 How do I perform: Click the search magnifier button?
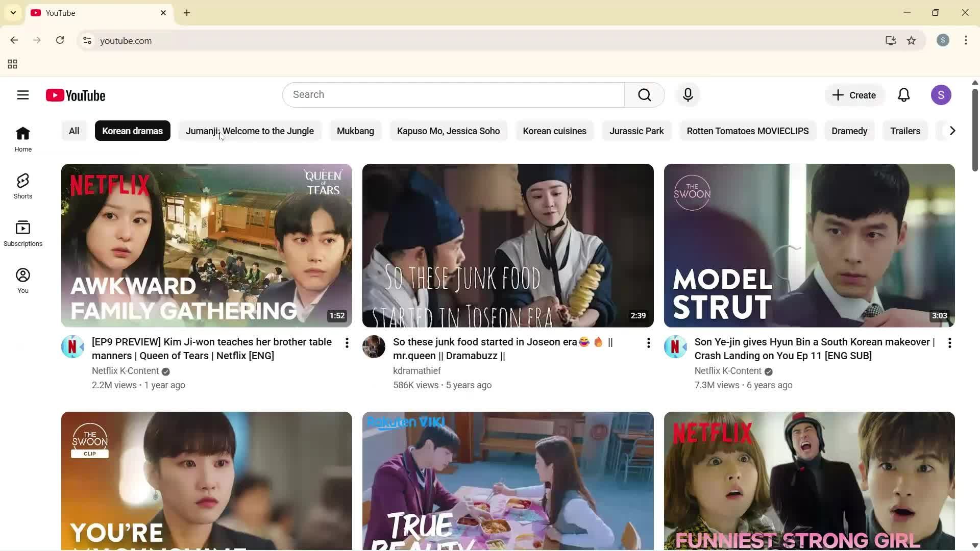644,95
